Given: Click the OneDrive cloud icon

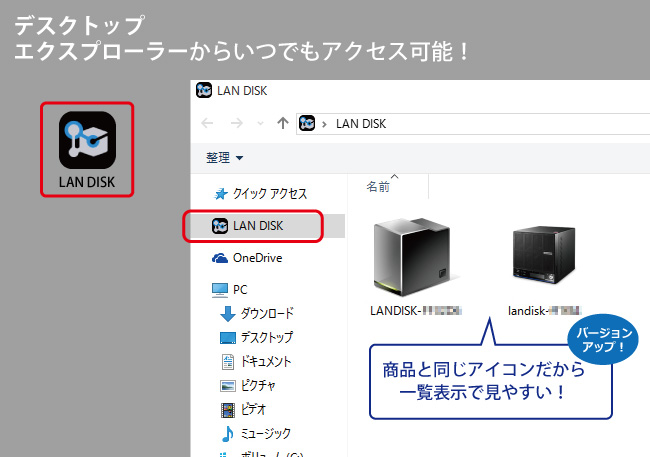Looking at the screenshot, I should pyautogui.click(x=220, y=258).
